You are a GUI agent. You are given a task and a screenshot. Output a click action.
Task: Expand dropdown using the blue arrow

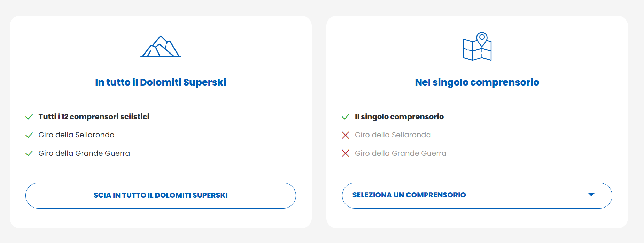591,195
